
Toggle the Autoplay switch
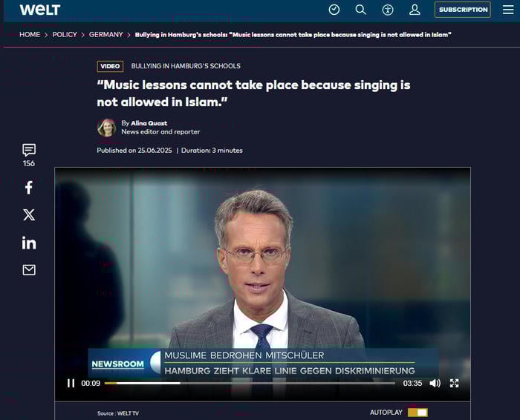point(417,412)
